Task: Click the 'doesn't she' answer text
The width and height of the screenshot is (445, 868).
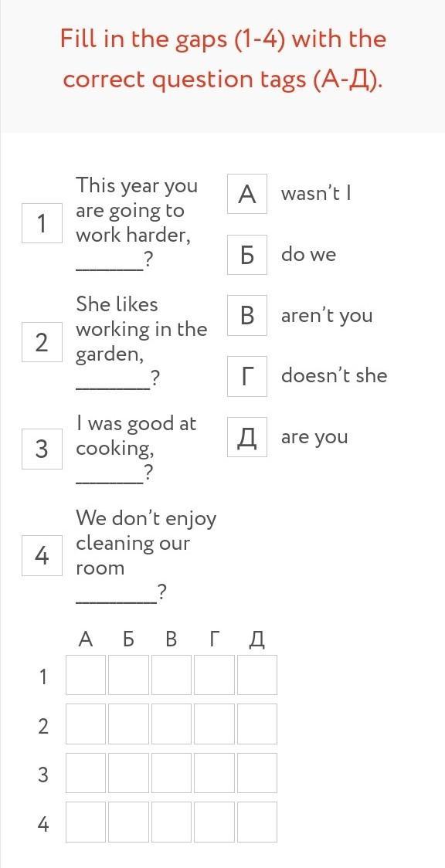Action: click(335, 375)
